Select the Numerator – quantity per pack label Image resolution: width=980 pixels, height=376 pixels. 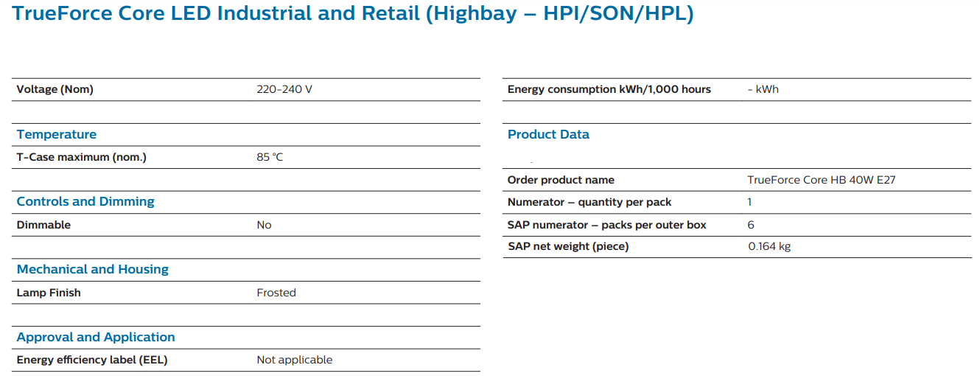point(589,202)
